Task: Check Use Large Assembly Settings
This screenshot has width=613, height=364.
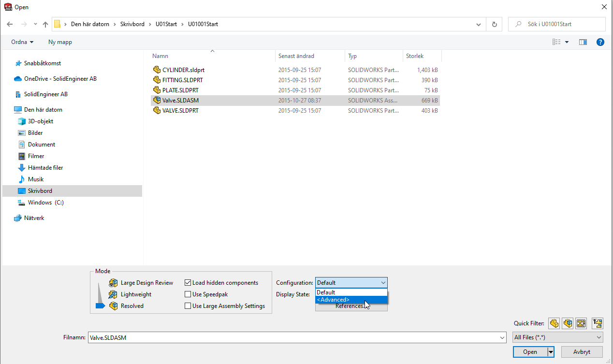Action: click(188, 306)
